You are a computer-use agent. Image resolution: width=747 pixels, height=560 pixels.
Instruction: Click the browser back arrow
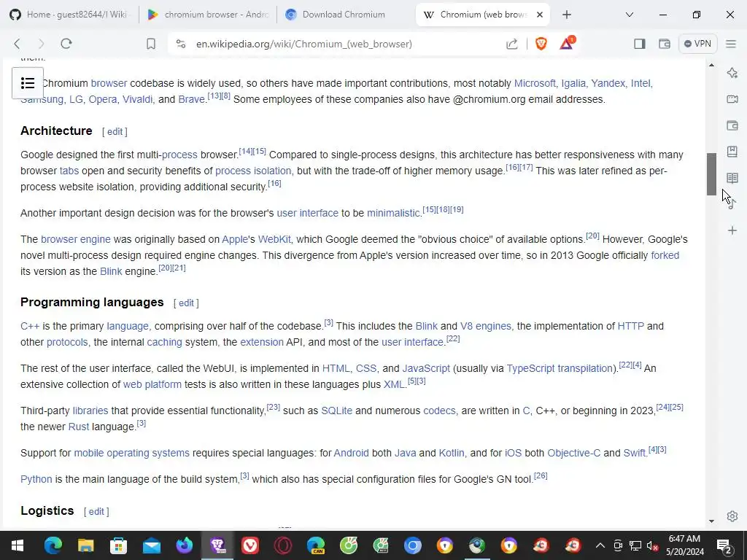click(18, 44)
